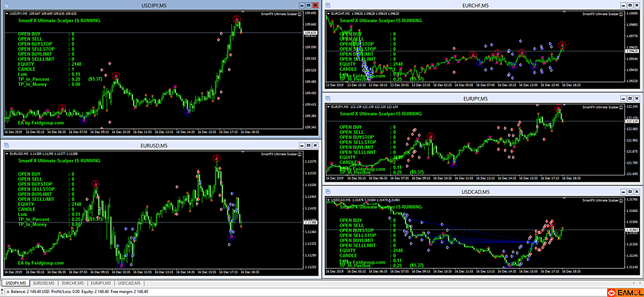644x297 pixels.
Task: Expand one-click trading arrow on EURJPY chart
Action: tap(329, 107)
